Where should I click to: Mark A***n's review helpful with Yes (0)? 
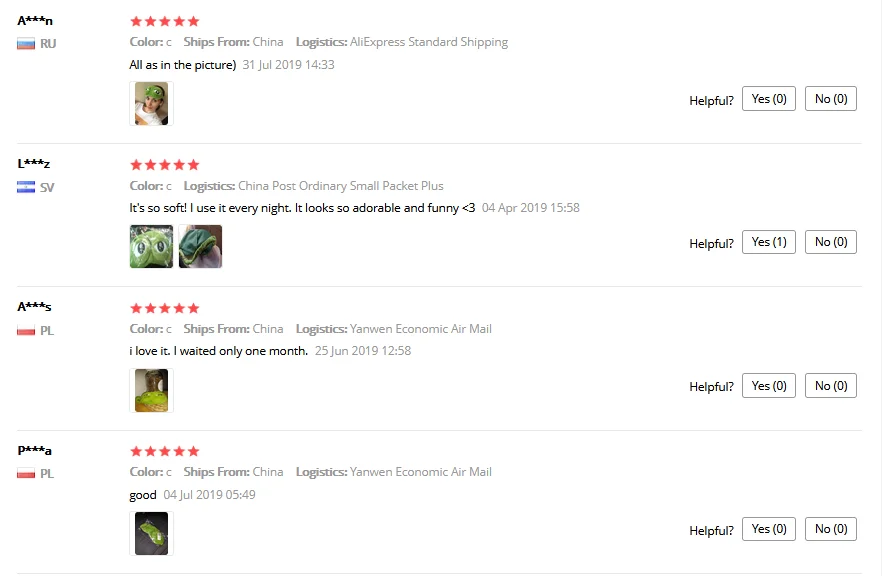point(769,99)
